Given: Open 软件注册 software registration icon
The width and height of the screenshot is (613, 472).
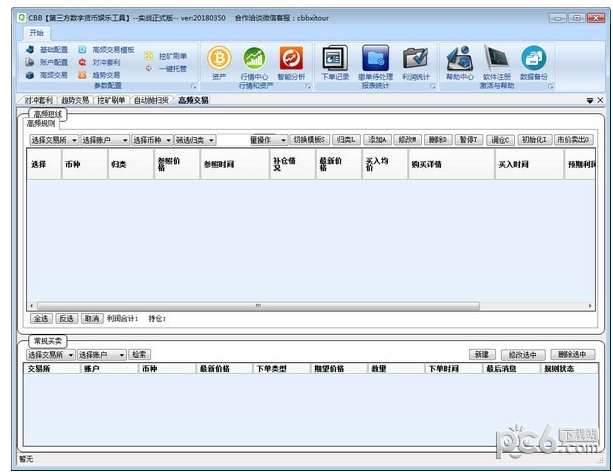Looking at the screenshot, I should 496,58.
